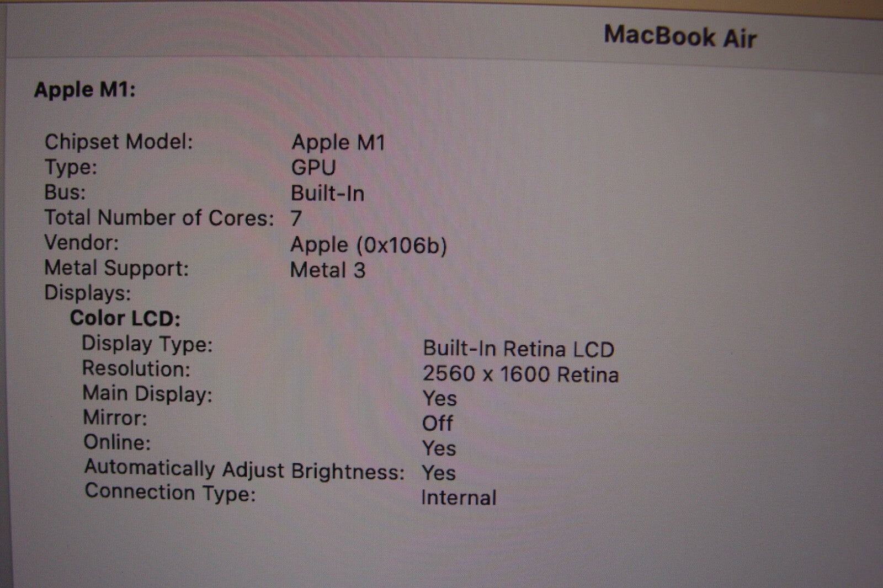Select the Online value "Yes"
The height and width of the screenshot is (588, 883).
[439, 448]
